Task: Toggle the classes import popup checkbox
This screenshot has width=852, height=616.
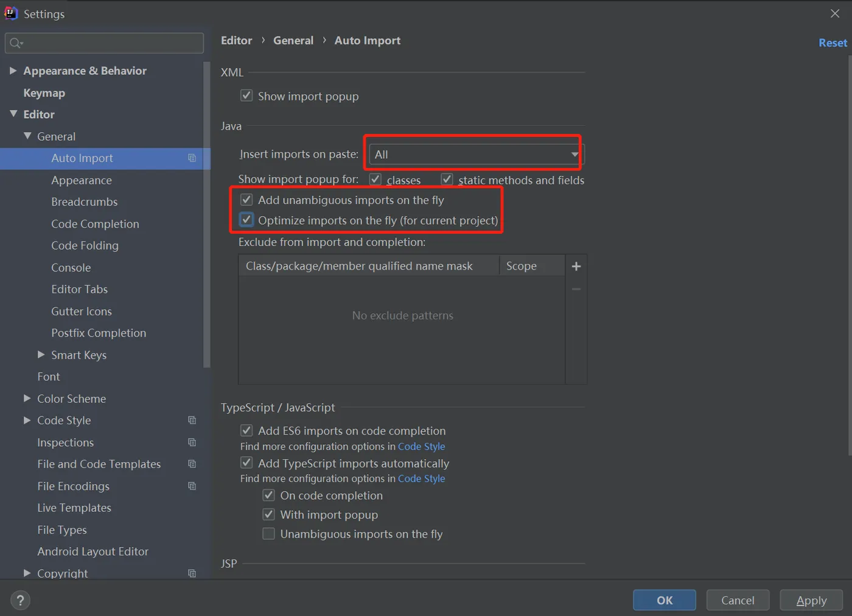Action: click(x=375, y=180)
